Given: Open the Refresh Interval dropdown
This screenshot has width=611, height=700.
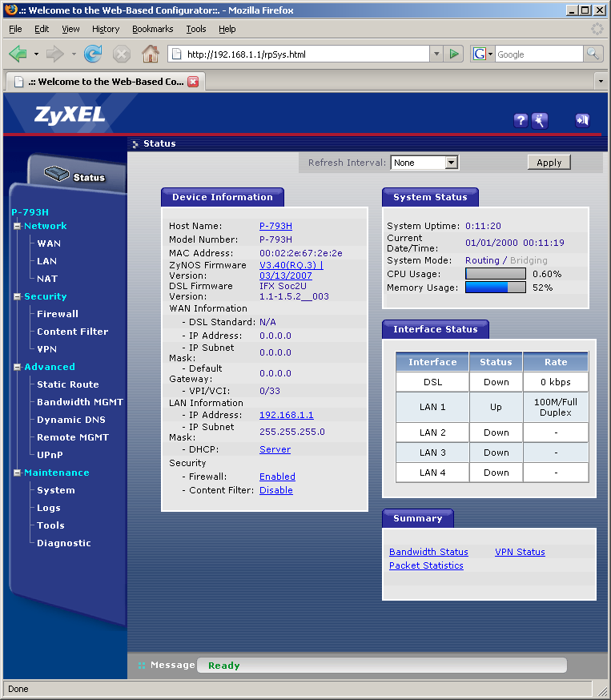Looking at the screenshot, I should point(424,163).
